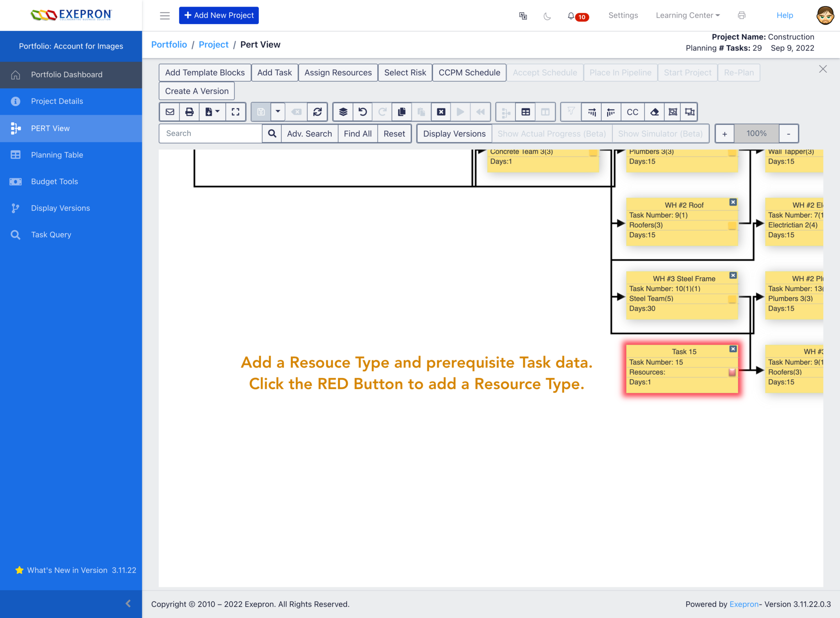The height and width of the screenshot is (618, 840).
Task: Toggle the hamburger sidebar menu
Action: [x=165, y=16]
